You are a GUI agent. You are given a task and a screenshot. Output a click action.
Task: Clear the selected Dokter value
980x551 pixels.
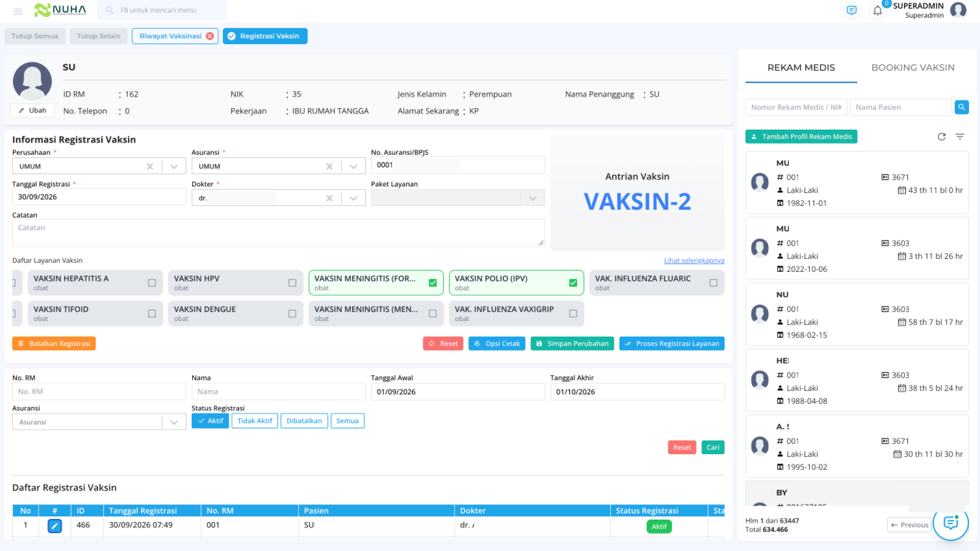point(330,198)
